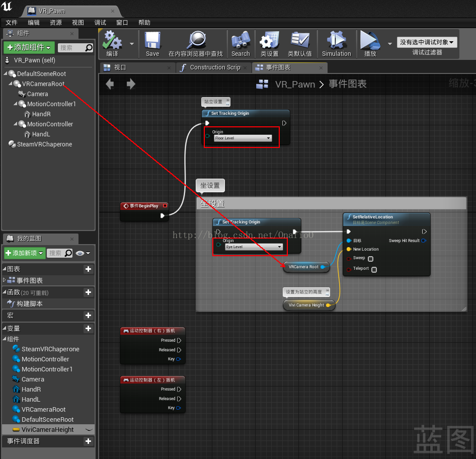Screen dimensions: 476x459
Task: Add a new graph with plus button
Action: click(x=89, y=269)
